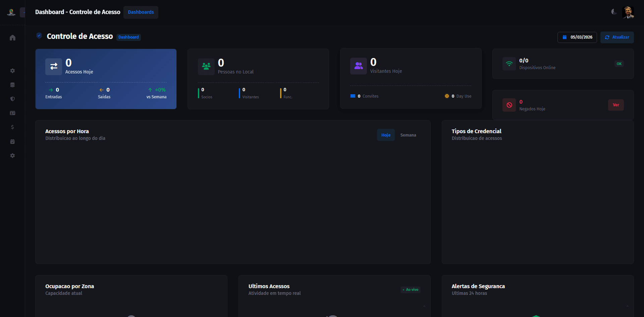This screenshot has width=644, height=317.
Task: Click the database stack sidebar icon
Action: click(x=12, y=85)
